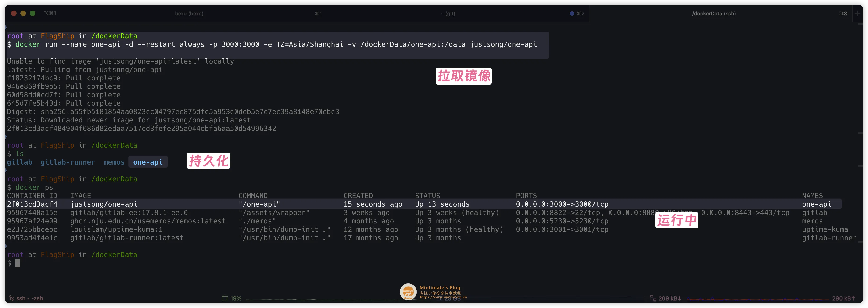Viewport: 868px width, 308px height.
Task: Open a new tab with the plus icon
Action: point(857,14)
